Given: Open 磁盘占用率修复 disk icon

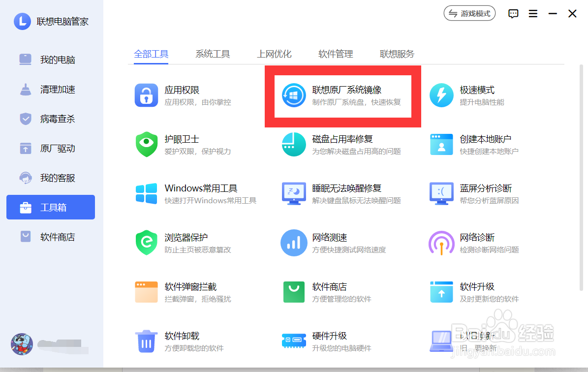Looking at the screenshot, I should pos(294,144).
